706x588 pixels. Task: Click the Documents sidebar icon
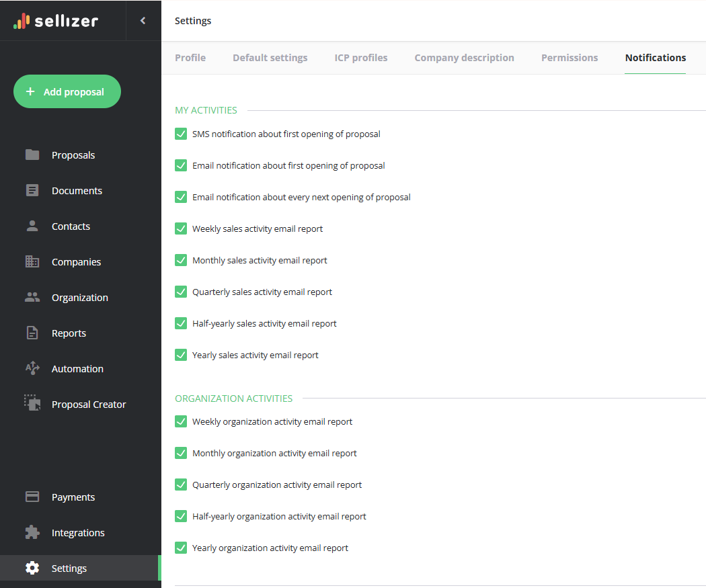point(32,190)
